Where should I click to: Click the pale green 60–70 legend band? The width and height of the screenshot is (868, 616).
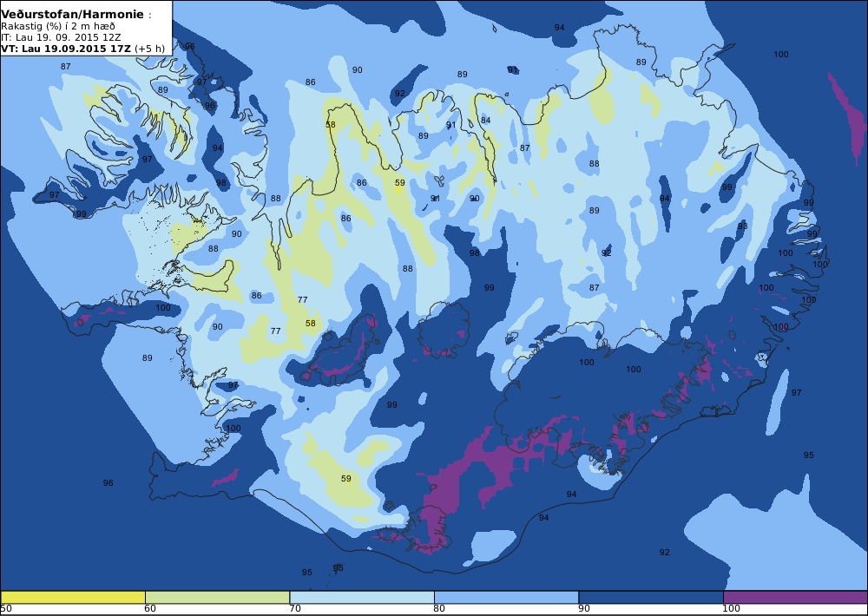[218, 597]
